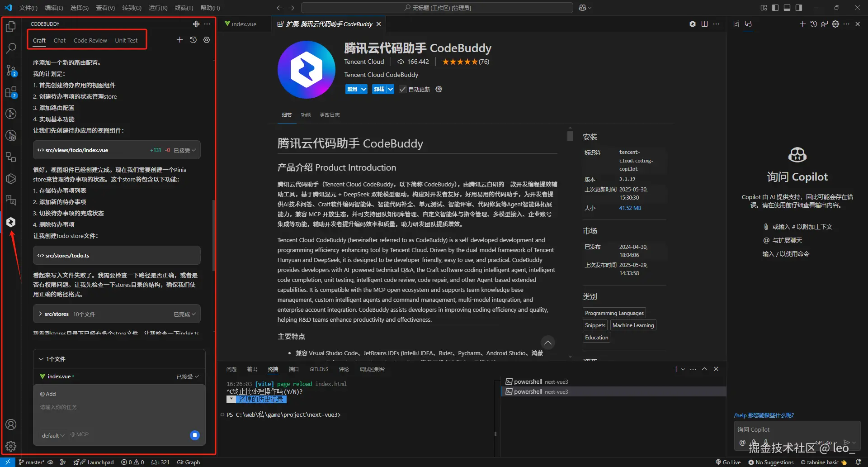Toggle the bottom panel layout button
This screenshot has width=868, height=467.
(787, 8)
